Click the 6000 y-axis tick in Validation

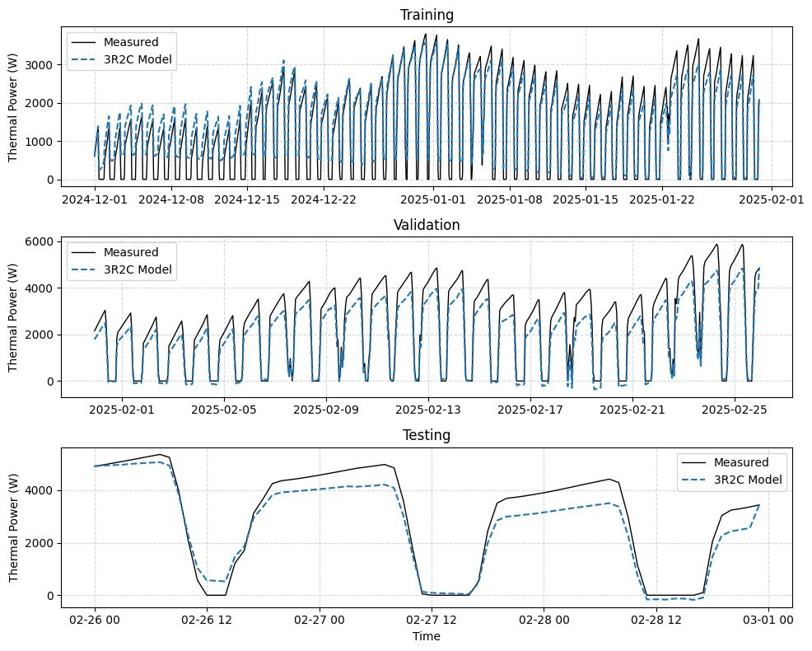point(40,241)
